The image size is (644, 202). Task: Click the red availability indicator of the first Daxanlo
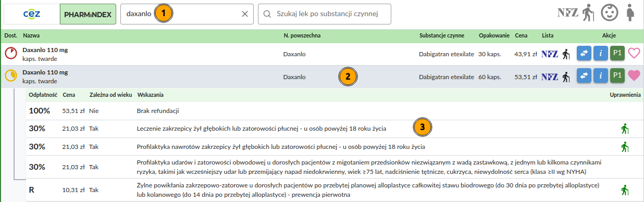pyautogui.click(x=10, y=54)
